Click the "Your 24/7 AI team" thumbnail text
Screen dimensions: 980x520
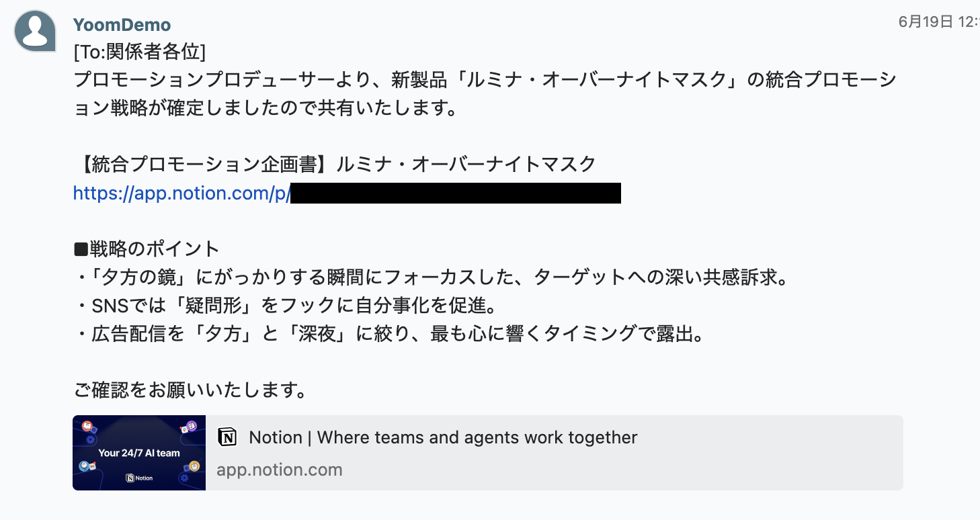coord(139,453)
